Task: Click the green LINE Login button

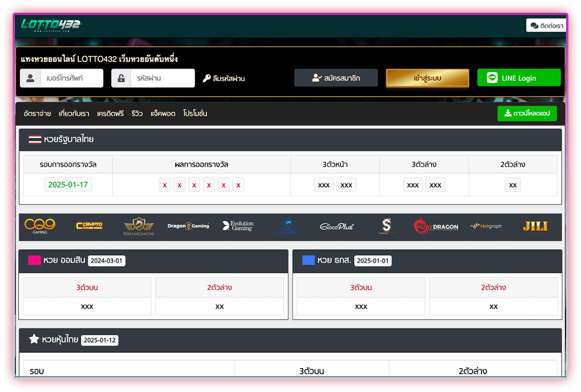Action: (x=519, y=78)
